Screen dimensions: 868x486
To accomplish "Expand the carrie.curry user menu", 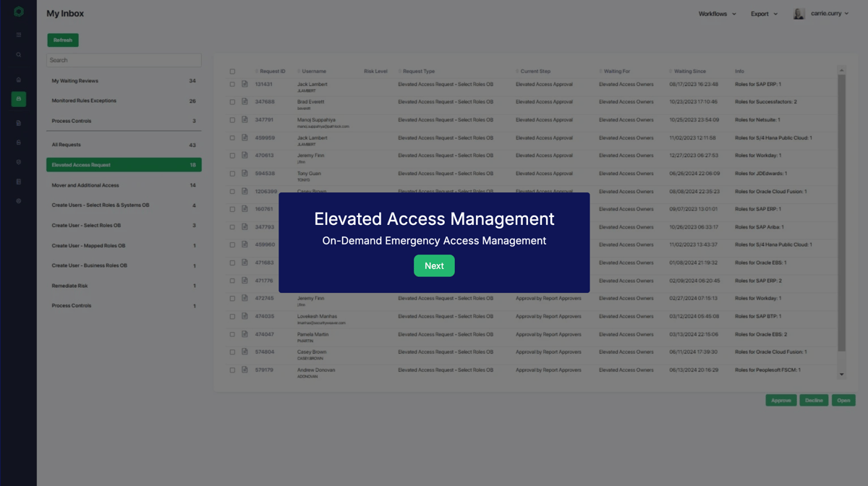I will (x=830, y=14).
